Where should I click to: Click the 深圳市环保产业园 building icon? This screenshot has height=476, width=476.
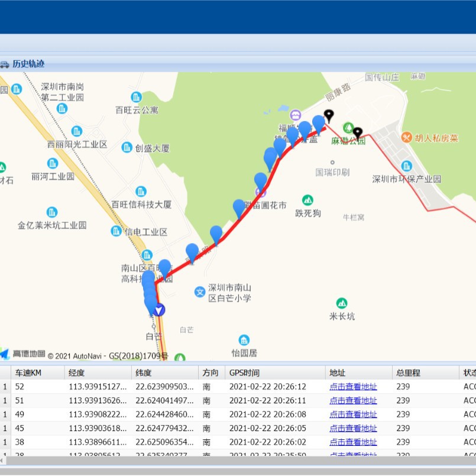406,166
